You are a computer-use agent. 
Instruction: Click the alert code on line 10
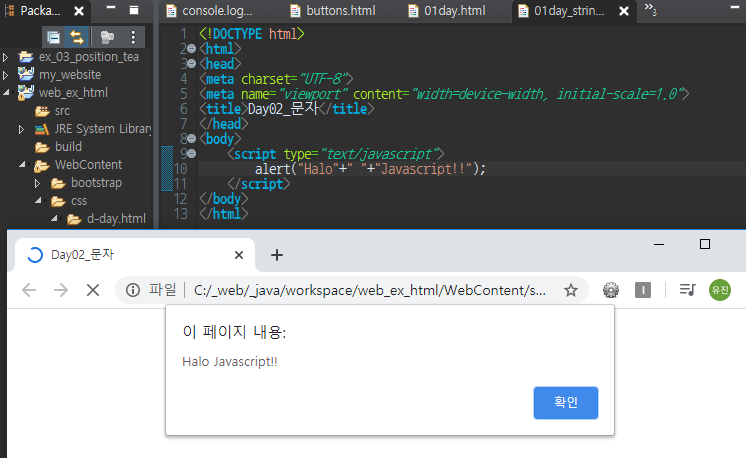pyautogui.click(x=370, y=169)
